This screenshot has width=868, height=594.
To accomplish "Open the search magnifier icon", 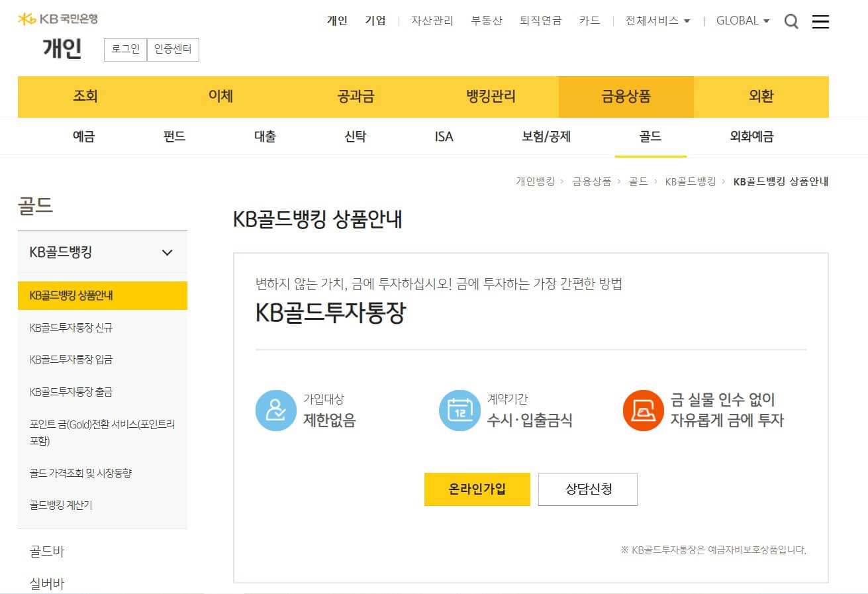I will coord(791,21).
